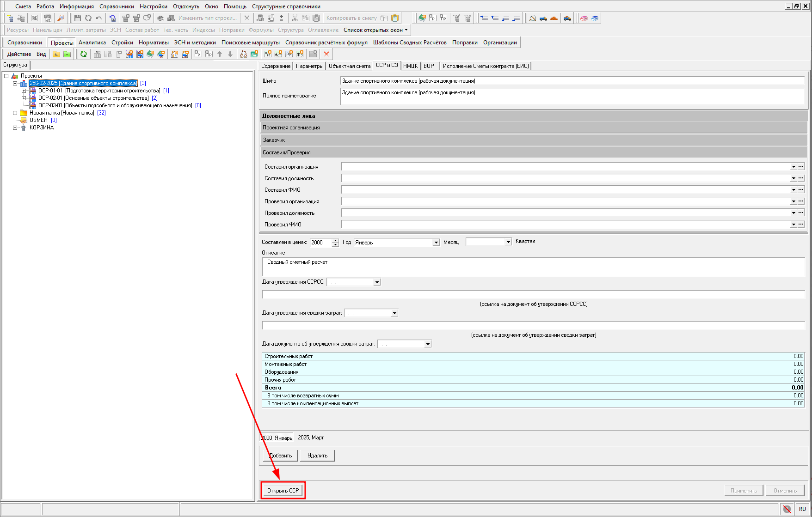Click the red X delete icon
The width and height of the screenshot is (812, 517).
[326, 54]
